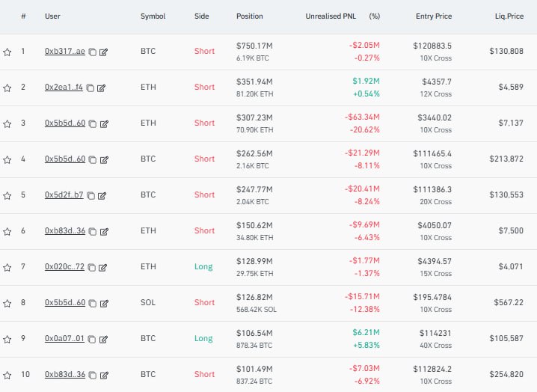Edit note for 0x5b5d..60 in row 3
Viewport: 537px width, 392px height.
pos(104,124)
